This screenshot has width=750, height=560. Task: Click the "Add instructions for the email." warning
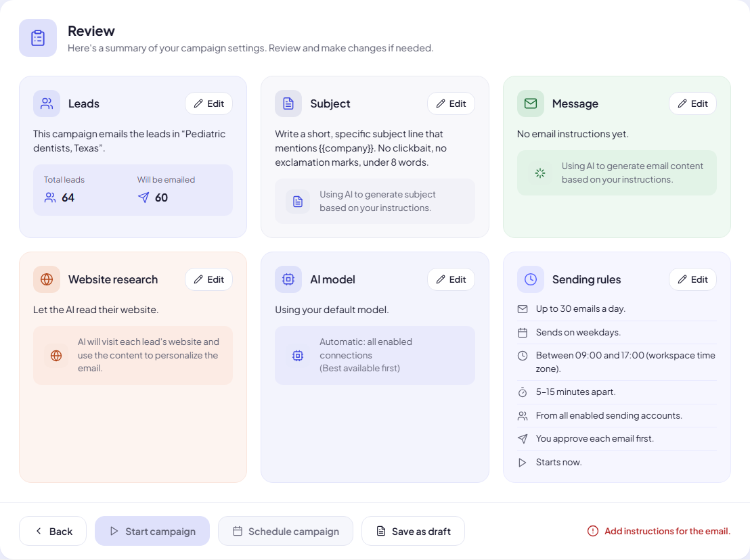[x=667, y=532]
